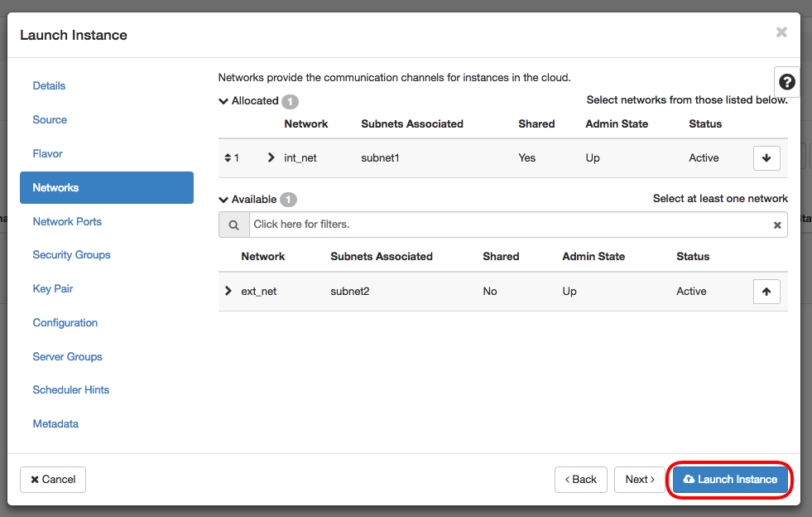Expand int_net row details chevron

271,157
